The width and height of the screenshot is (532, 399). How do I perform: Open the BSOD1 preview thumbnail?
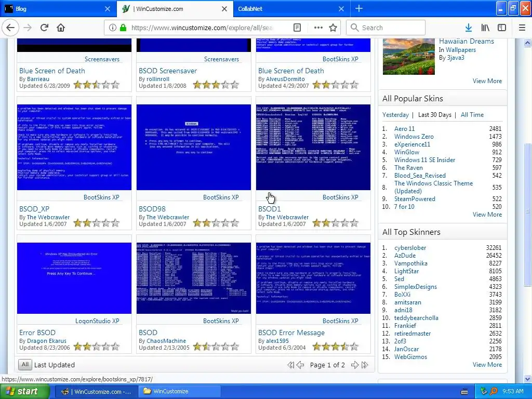click(x=313, y=147)
